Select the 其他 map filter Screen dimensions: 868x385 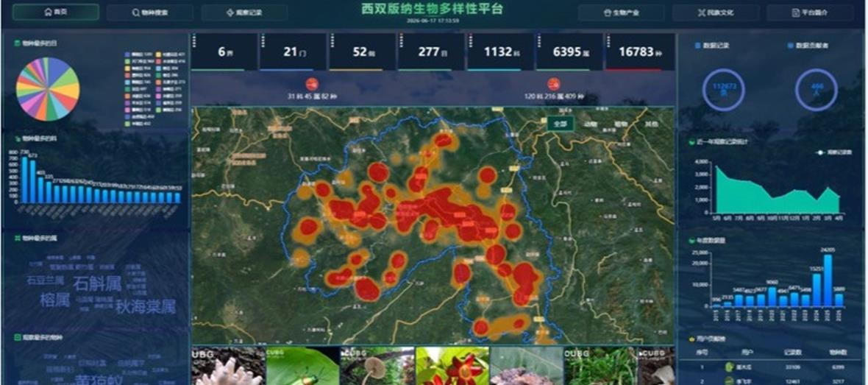pos(652,124)
